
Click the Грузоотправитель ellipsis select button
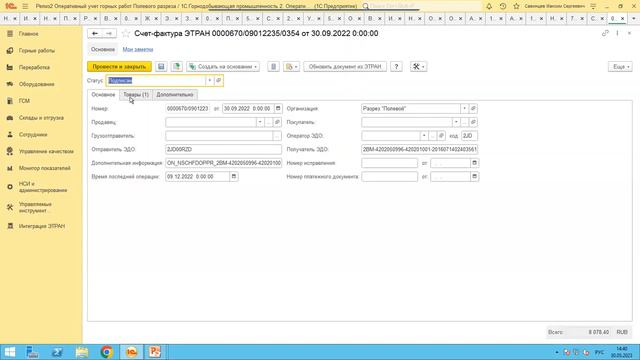[277, 136]
